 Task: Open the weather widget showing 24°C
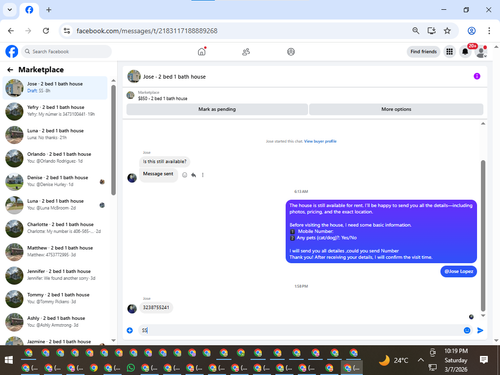point(393,360)
